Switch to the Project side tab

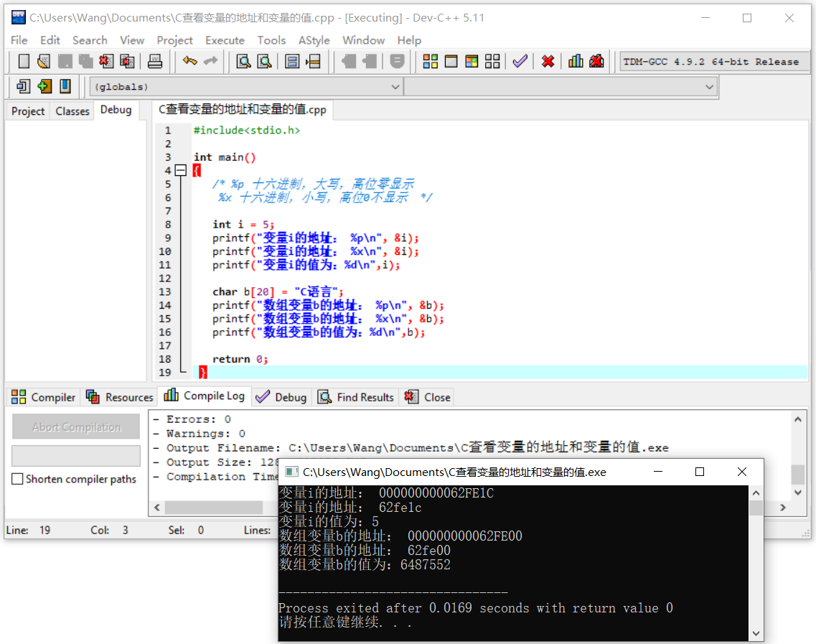(x=28, y=111)
